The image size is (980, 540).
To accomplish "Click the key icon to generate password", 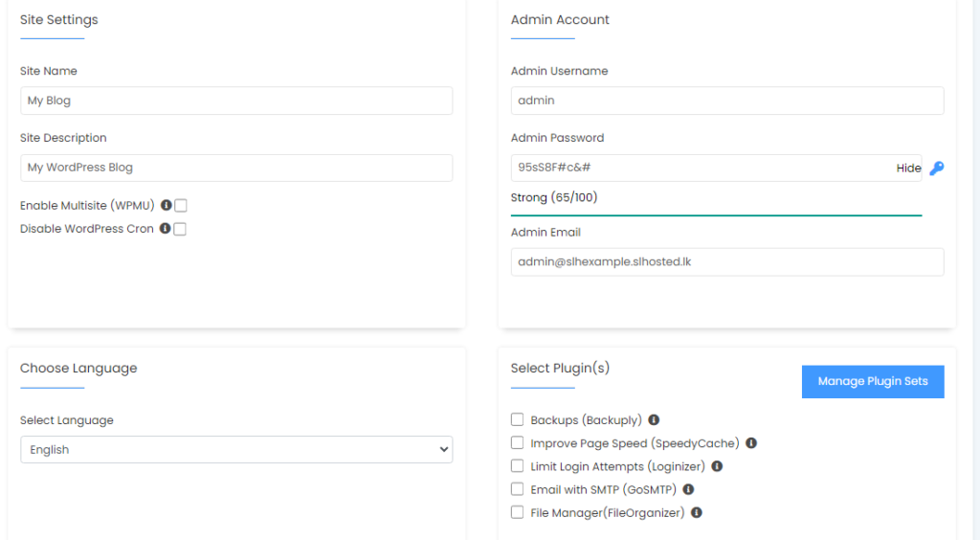I will (937, 169).
